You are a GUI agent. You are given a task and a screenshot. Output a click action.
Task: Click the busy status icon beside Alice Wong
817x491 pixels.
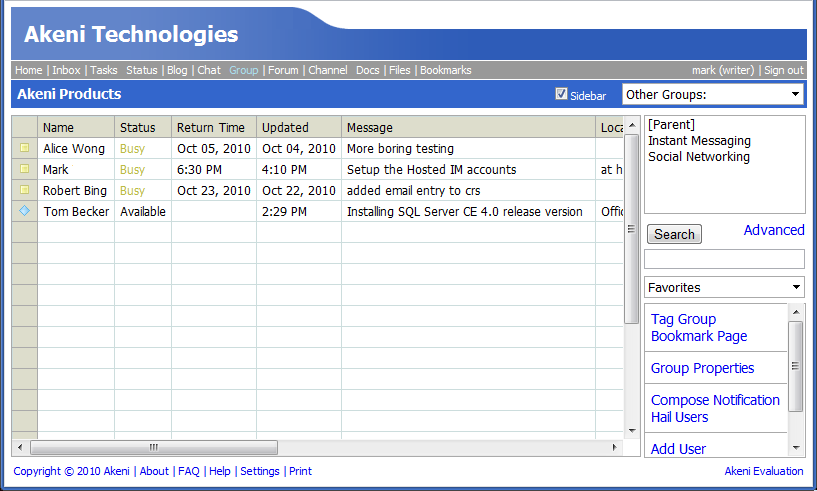[x=25, y=149]
